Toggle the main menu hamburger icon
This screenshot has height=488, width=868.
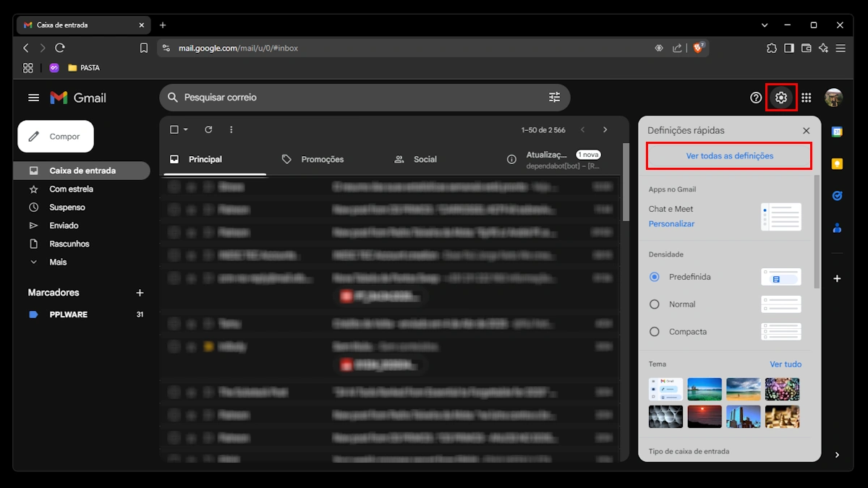click(33, 98)
